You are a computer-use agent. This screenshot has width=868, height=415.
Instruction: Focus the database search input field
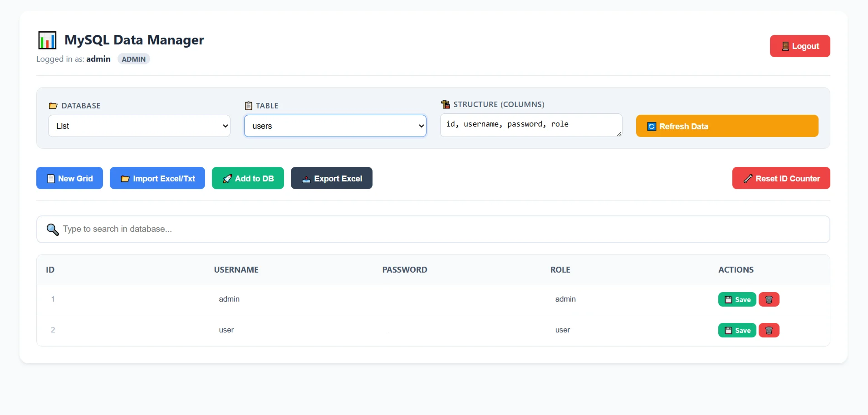436,229
